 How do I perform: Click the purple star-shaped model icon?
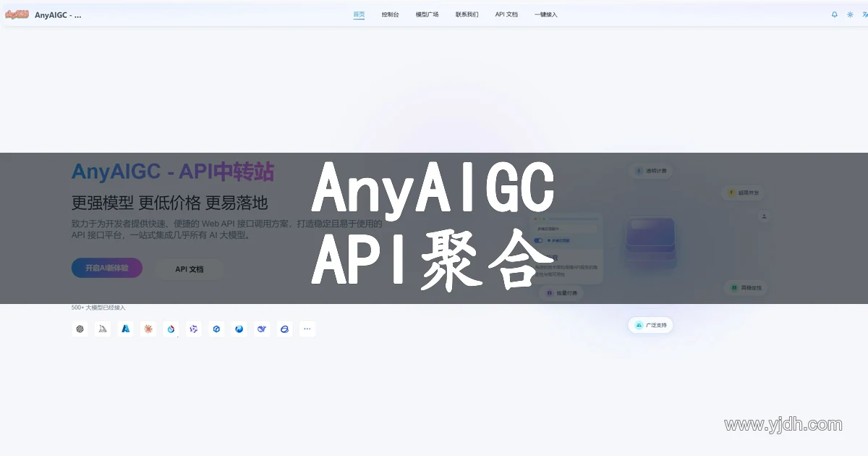click(x=193, y=329)
